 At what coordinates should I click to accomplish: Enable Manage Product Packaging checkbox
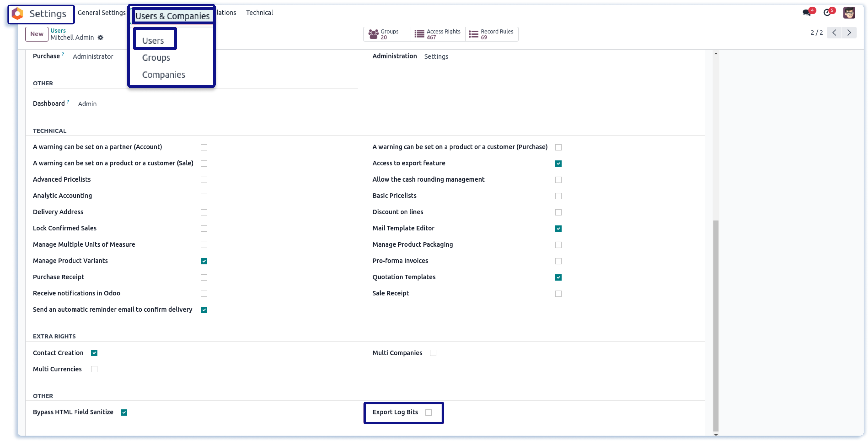tap(558, 245)
